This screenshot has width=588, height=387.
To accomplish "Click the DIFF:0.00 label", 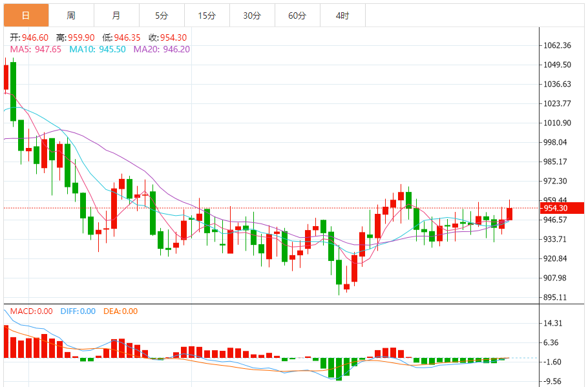I will point(78,311).
